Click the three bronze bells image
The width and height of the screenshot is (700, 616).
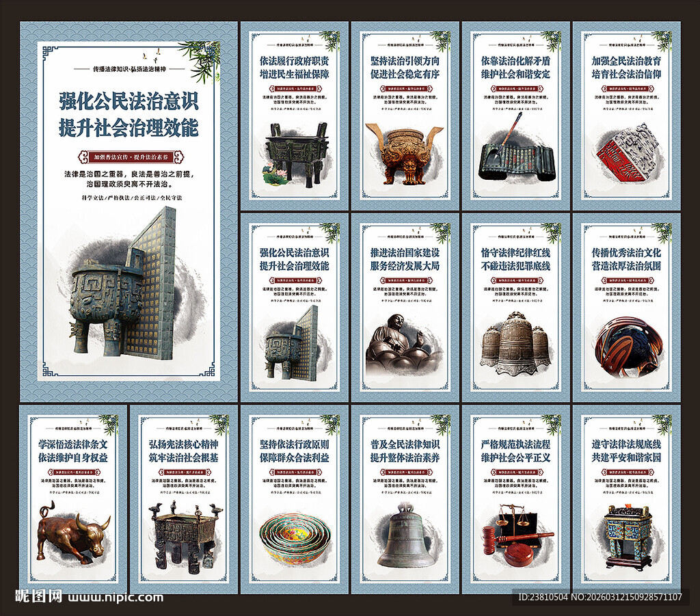(x=516, y=344)
